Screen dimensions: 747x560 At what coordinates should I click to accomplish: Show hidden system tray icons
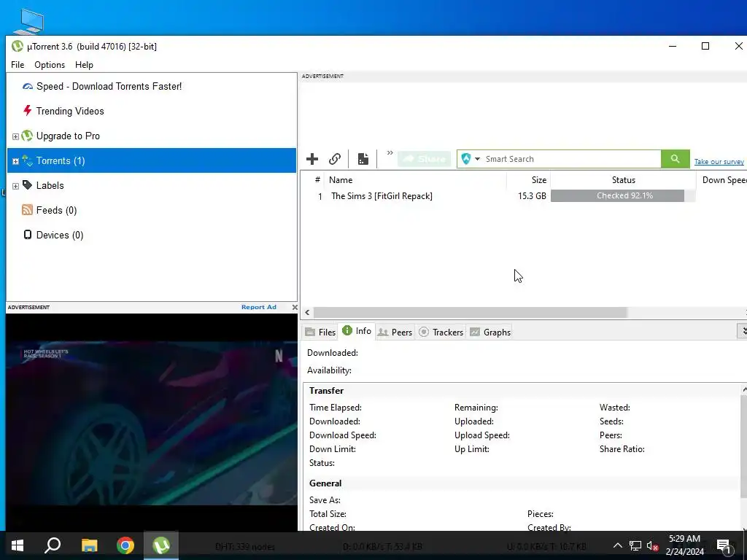[x=617, y=545]
